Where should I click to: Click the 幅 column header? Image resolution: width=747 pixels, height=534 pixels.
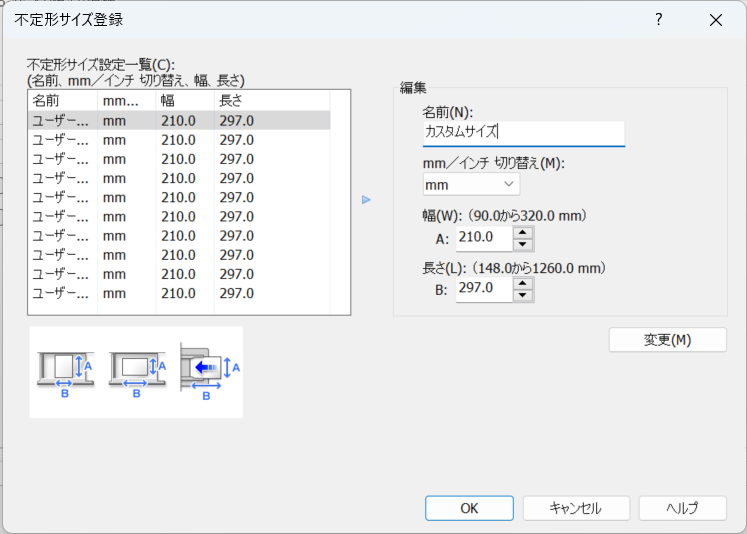pyautogui.click(x=184, y=100)
